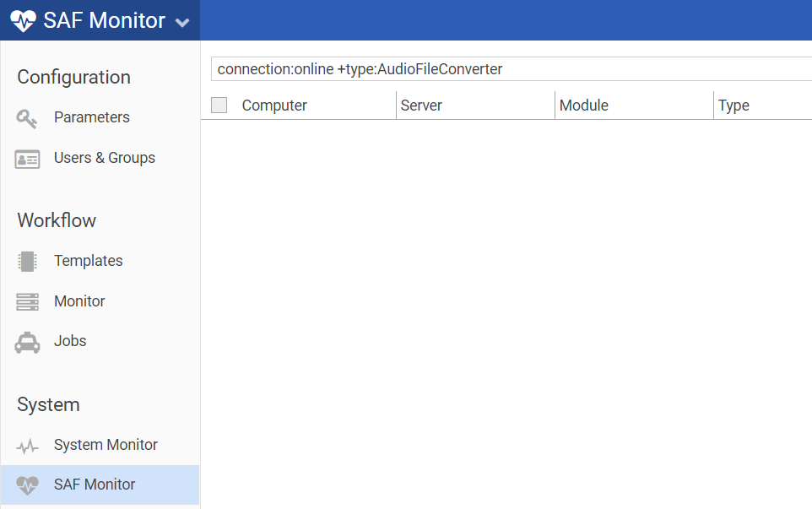Toggle the select-all checkbox in table header
Viewport: 812px width, 509px height.
pyautogui.click(x=219, y=106)
